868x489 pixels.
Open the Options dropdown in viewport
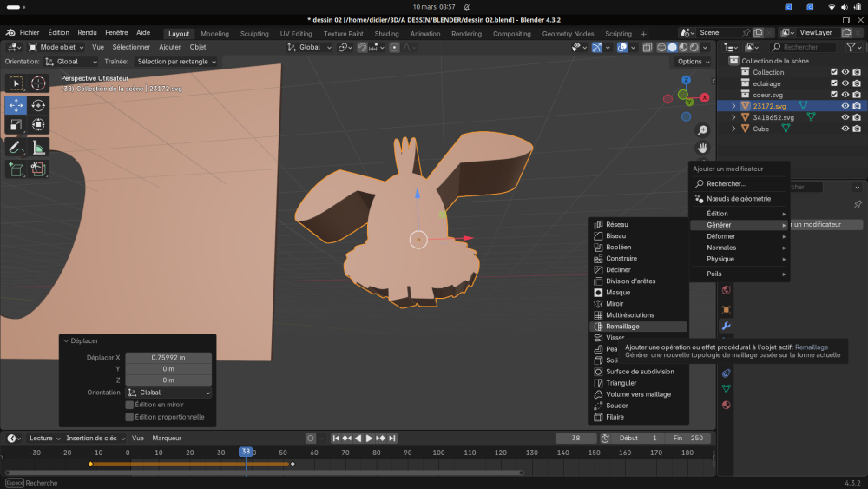tap(694, 62)
